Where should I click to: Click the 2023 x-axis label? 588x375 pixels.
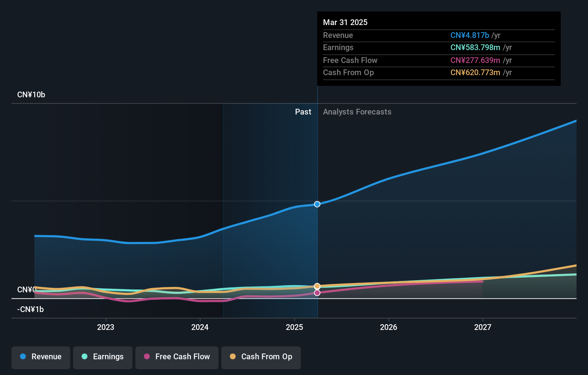tap(106, 327)
